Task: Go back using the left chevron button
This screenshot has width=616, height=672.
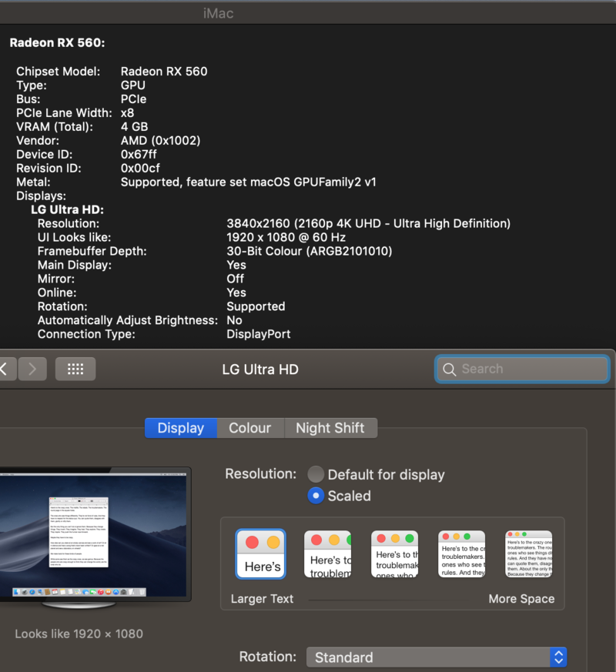Action: [8, 369]
